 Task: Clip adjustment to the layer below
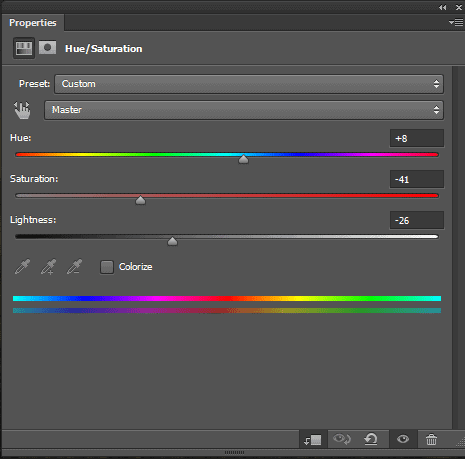313,440
